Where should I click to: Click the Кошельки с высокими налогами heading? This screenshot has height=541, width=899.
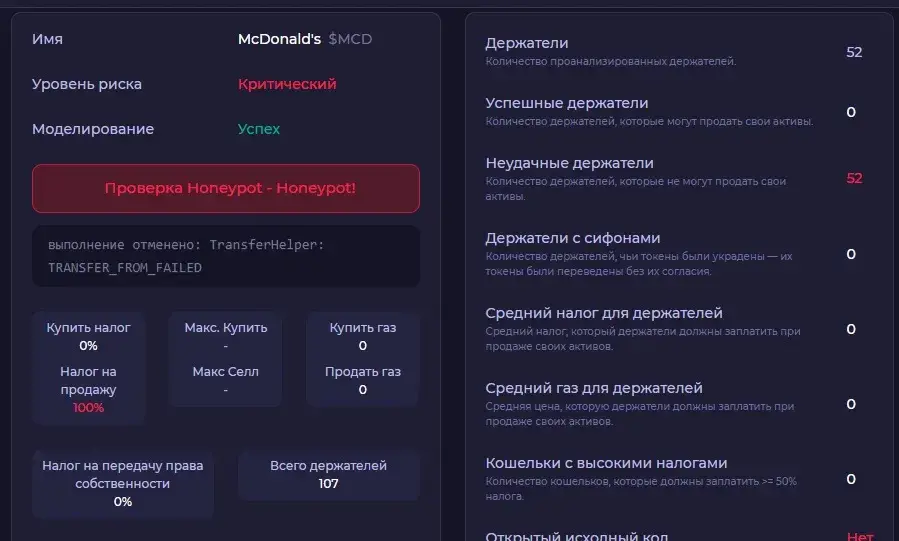pyautogui.click(x=606, y=463)
